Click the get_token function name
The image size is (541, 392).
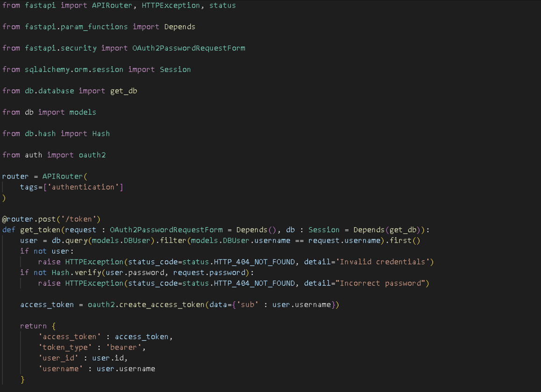(x=40, y=230)
